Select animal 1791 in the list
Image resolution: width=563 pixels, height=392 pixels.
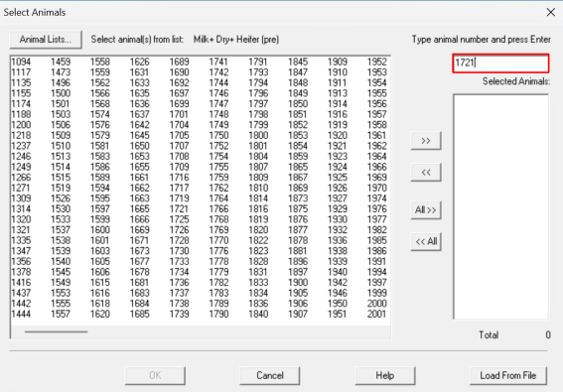258,62
